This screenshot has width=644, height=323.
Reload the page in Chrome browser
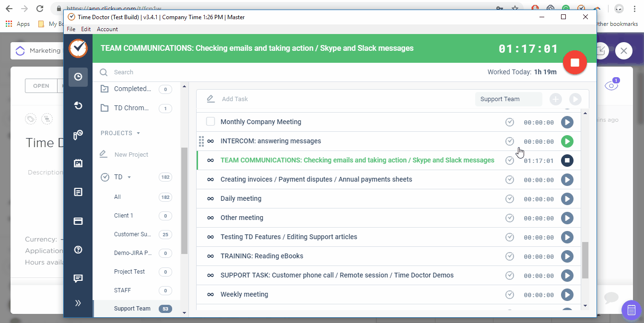click(40, 9)
